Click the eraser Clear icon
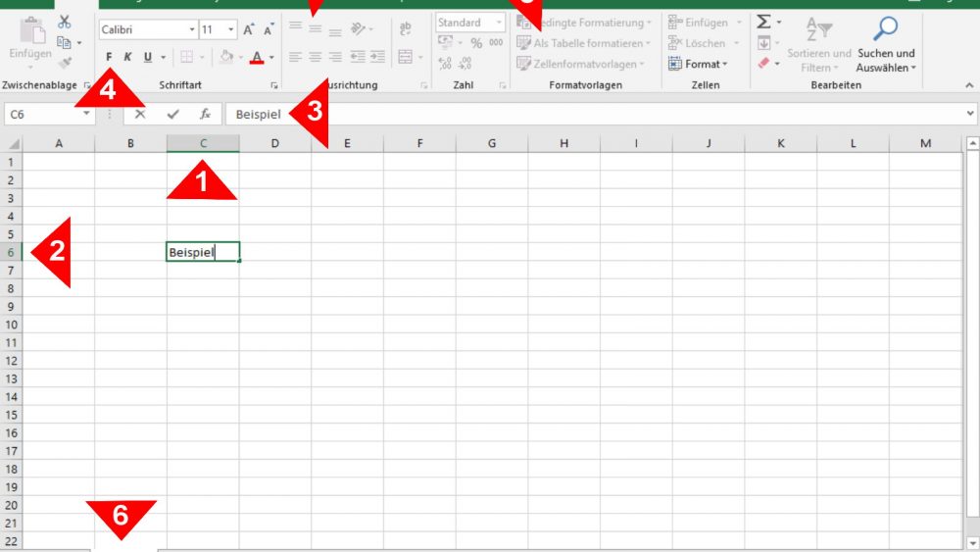Image resolution: width=980 pixels, height=552 pixels. pyautogui.click(x=764, y=64)
